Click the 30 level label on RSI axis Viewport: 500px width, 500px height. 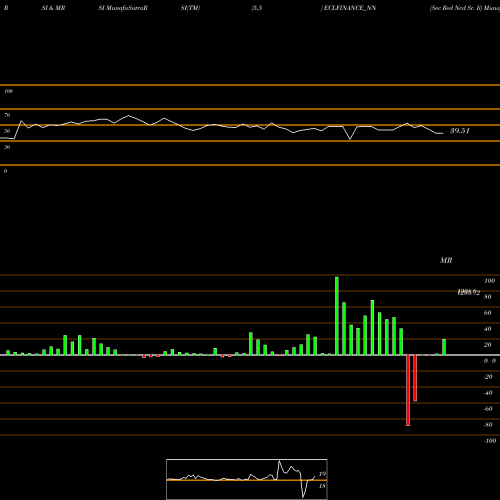7,147
